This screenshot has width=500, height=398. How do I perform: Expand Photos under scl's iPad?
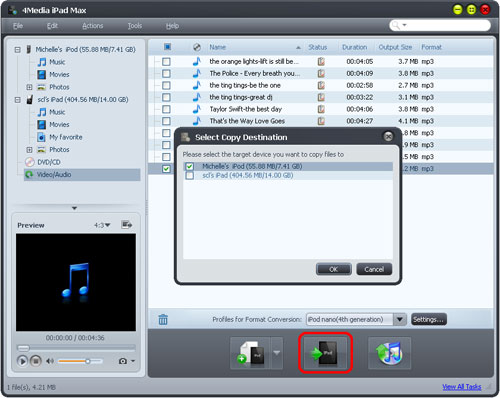point(29,150)
